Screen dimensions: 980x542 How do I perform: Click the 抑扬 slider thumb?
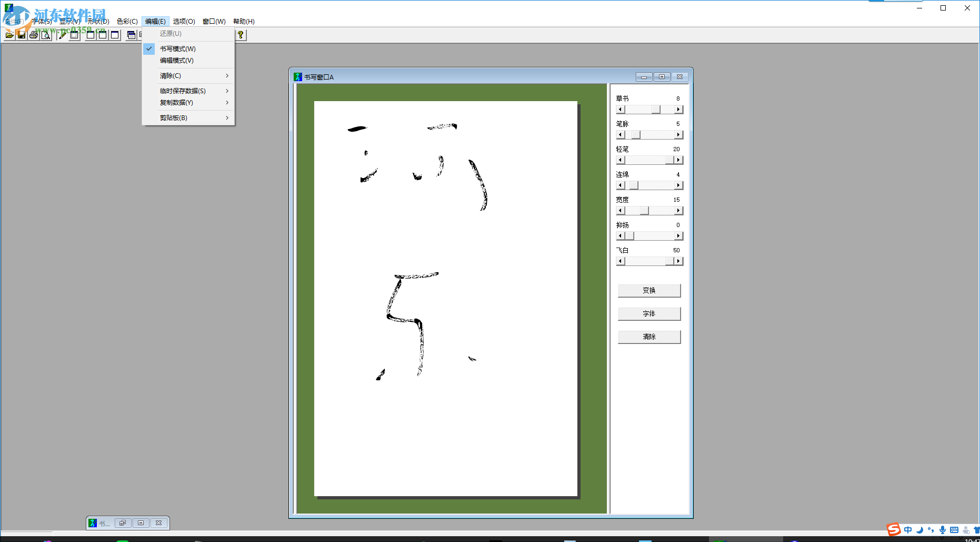(629, 236)
